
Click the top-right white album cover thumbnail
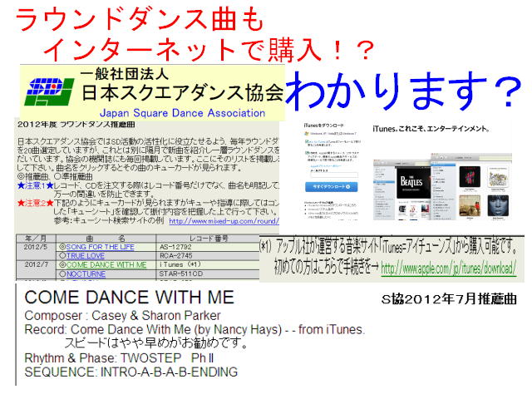coord(498,177)
